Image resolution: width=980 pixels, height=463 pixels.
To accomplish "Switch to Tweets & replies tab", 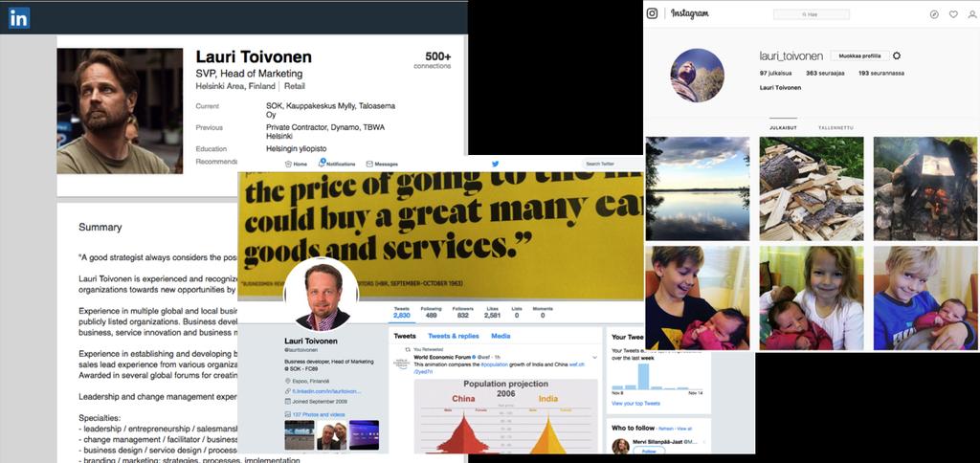I will click(453, 336).
